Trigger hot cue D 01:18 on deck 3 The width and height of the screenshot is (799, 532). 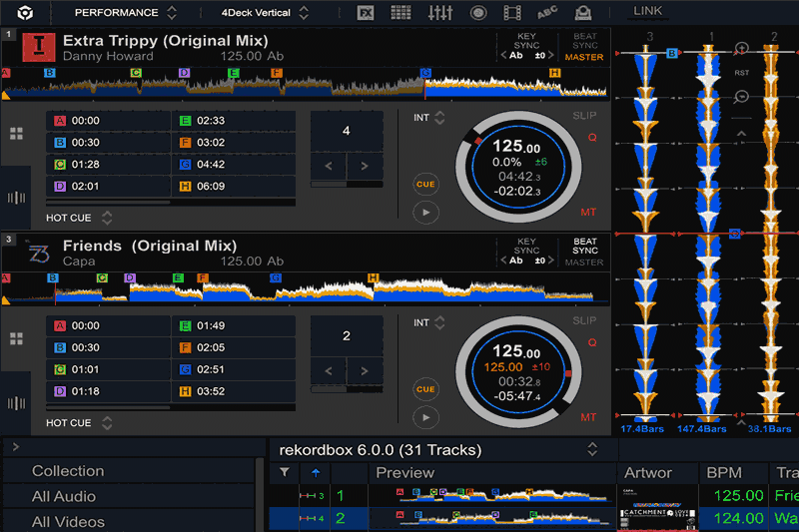108,391
